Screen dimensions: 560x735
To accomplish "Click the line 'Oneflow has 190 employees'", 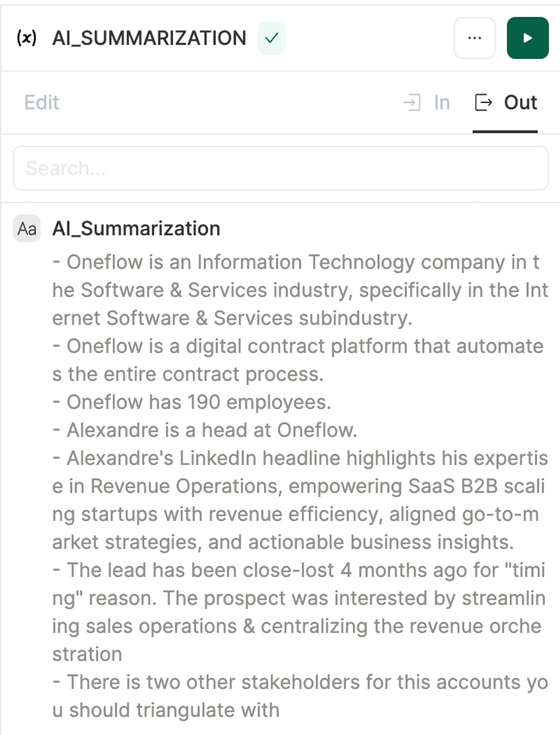I will pos(192,402).
